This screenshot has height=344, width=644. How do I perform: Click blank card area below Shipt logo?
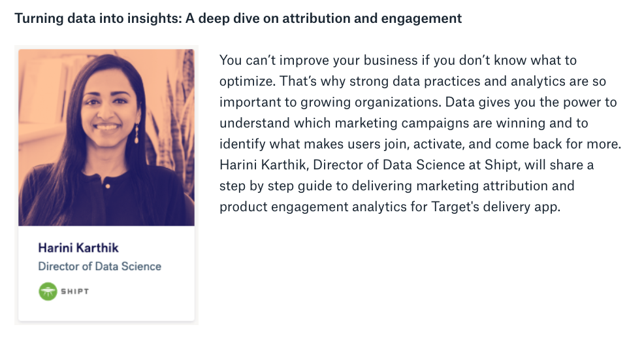click(x=106, y=311)
